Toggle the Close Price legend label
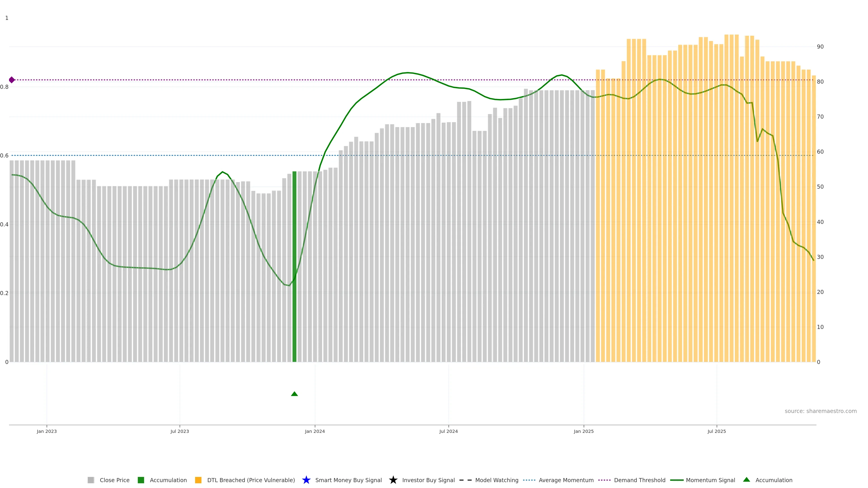 point(115,480)
